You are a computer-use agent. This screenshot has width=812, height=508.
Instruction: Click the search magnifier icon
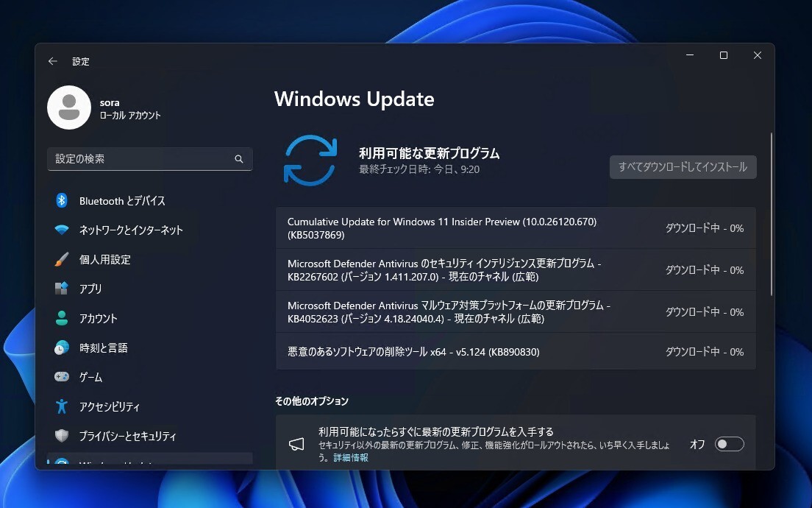pyautogui.click(x=238, y=158)
